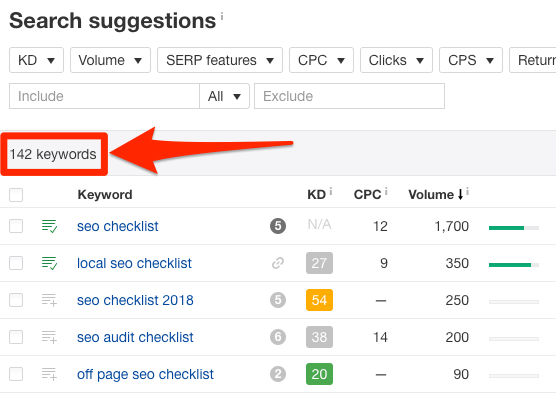
Task: Click the volume bar for seo checklist 2018
Action: [x=514, y=302]
